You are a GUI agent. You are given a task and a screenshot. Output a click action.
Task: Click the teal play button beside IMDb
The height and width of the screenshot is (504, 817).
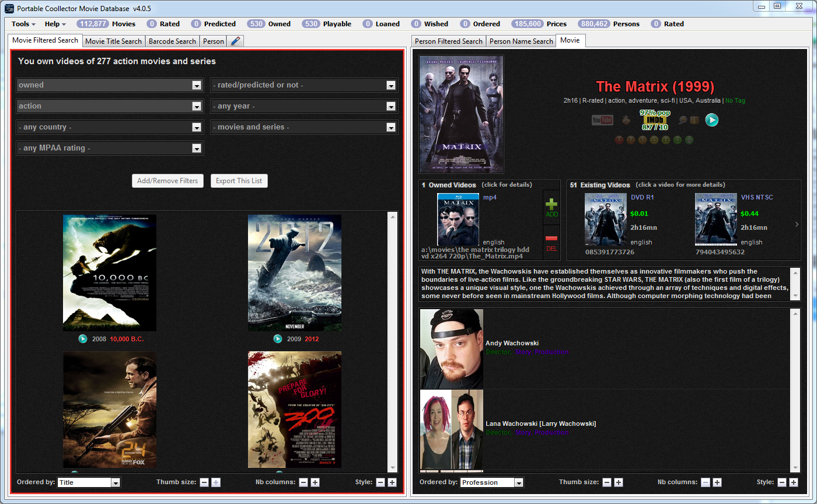(711, 120)
